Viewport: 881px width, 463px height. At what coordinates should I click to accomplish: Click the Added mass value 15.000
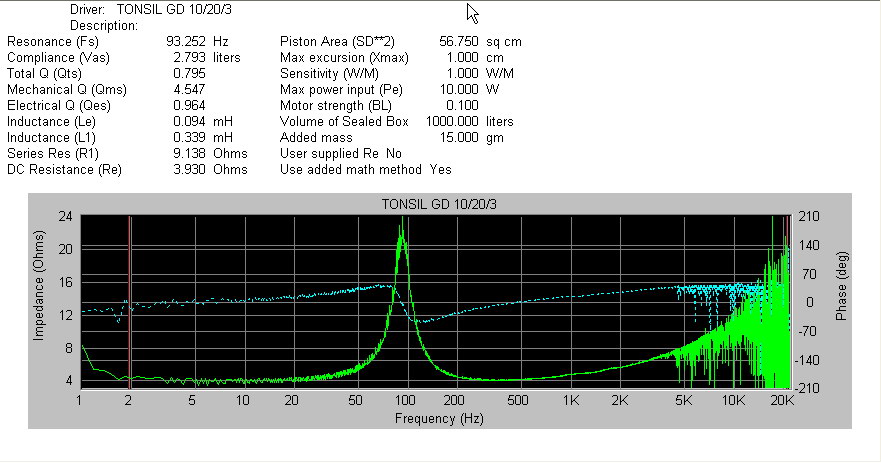458,138
